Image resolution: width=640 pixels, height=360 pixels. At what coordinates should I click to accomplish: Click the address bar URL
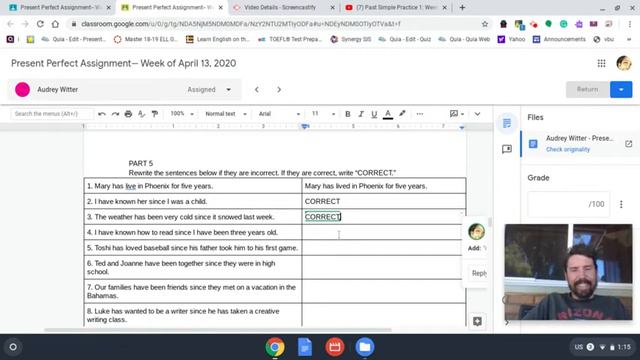pyautogui.click(x=241, y=24)
